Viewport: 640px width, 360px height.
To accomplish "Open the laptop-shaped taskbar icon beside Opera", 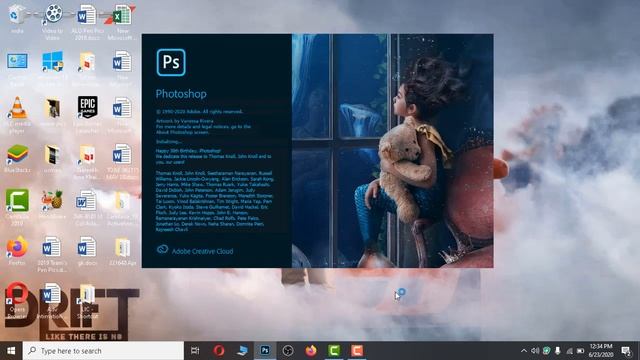I will click(x=242, y=350).
